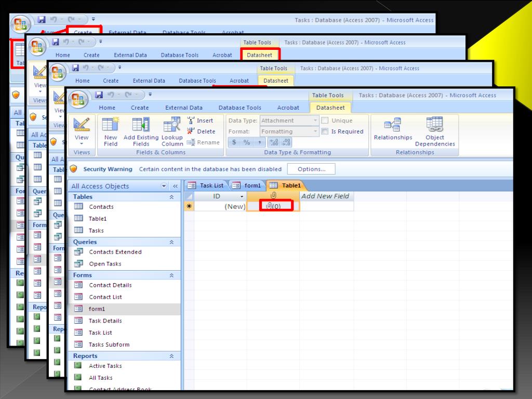Click Undo in the front window quick access toolbar
This screenshot has width=532, height=399.
[x=111, y=95]
